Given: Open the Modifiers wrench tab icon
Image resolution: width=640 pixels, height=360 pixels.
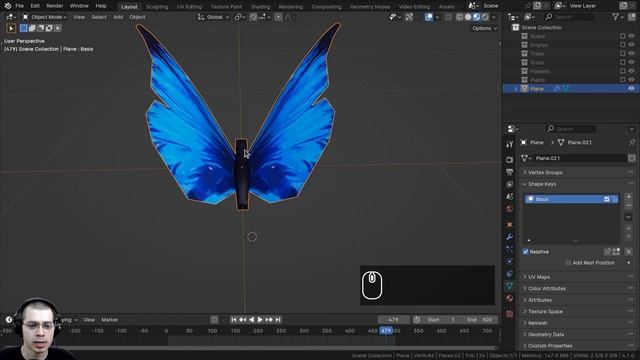Looking at the screenshot, I should coord(509,237).
